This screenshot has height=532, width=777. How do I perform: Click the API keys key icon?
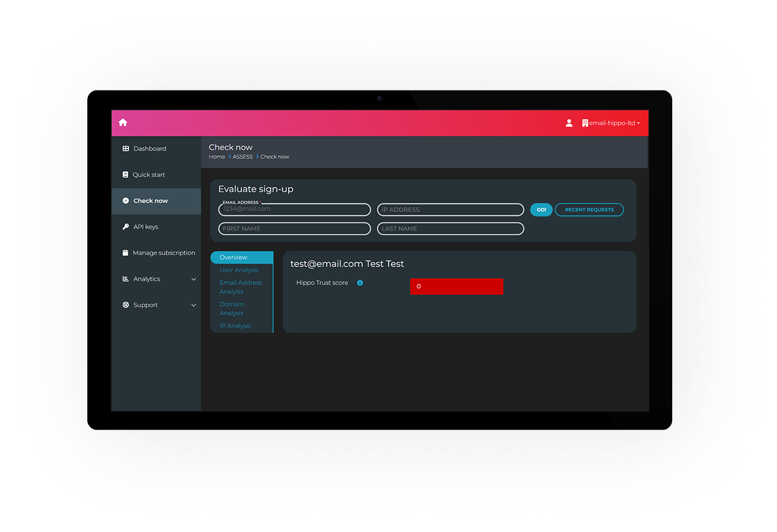coord(125,227)
